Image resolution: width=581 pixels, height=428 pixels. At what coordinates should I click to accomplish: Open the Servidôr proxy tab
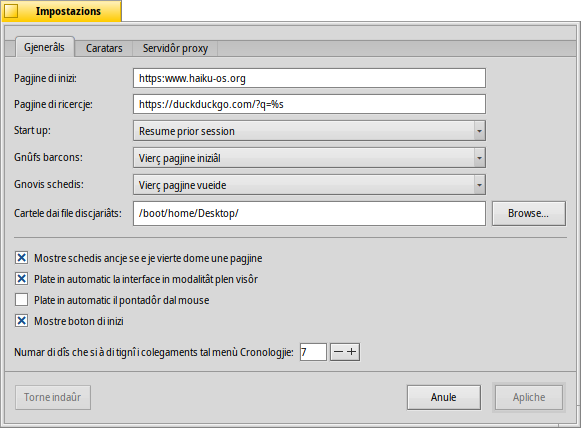point(175,48)
